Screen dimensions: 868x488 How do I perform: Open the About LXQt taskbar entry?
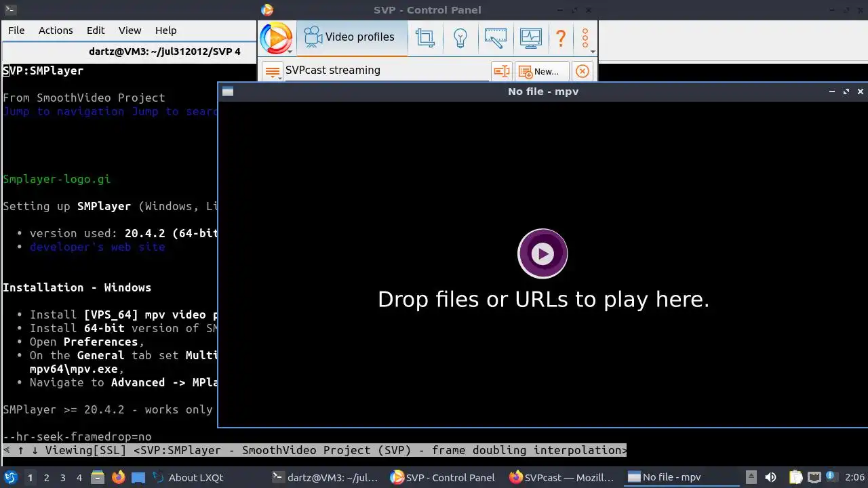point(188,477)
